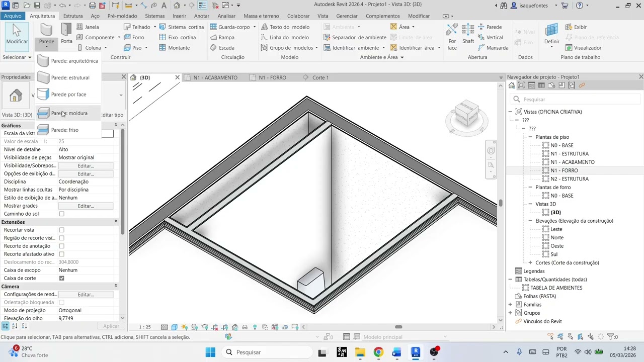Select the Porta door tool
This screenshot has height=362, width=644.
coord(66,34)
